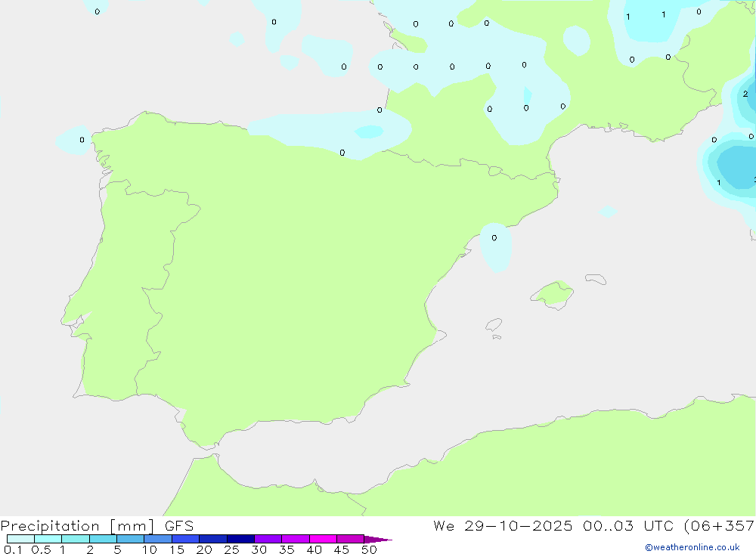
Task: Click Mallorca island on the map
Action: (x=553, y=294)
